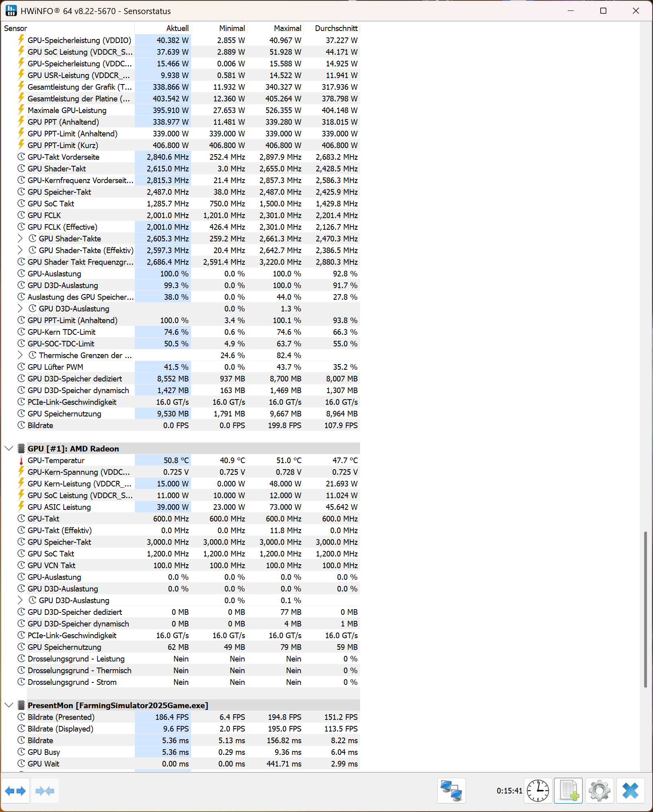
Task: Click clock icon of GPU Busy
Action: (x=21, y=752)
